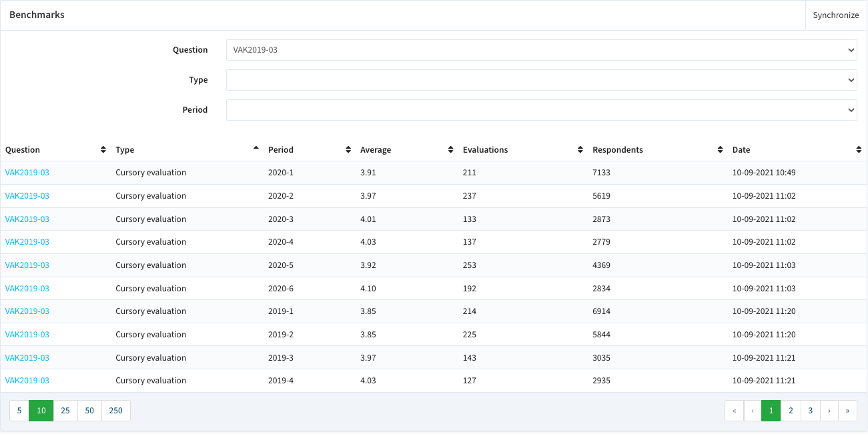Click Cursory evaluation in the 2020-1 row
868x434 pixels.
151,173
